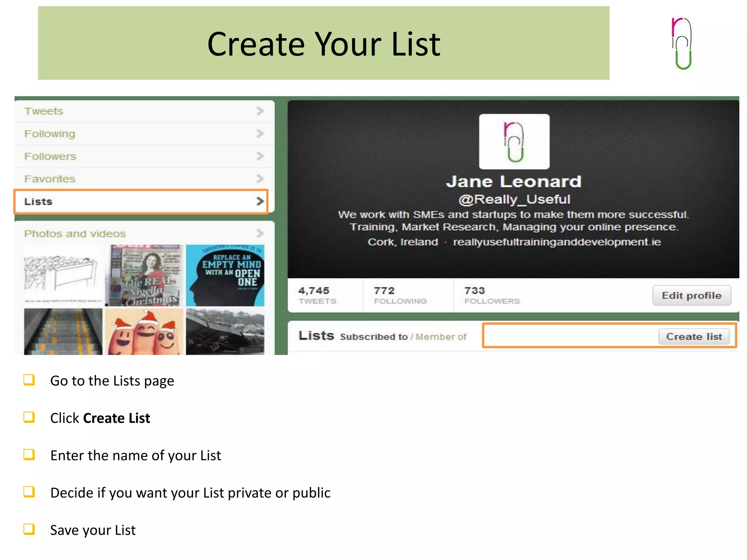This screenshot has height=560, width=747.
Task: Click the Jane Leonard profile name
Action: [514, 182]
